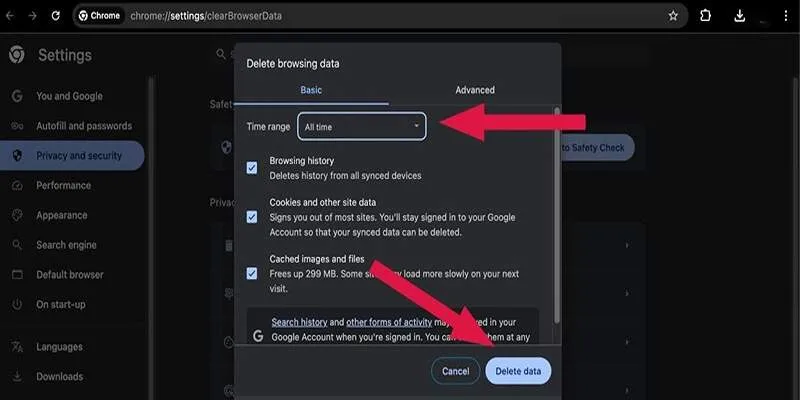Switch to the Basic tab
The width and height of the screenshot is (800, 400).
(x=311, y=90)
